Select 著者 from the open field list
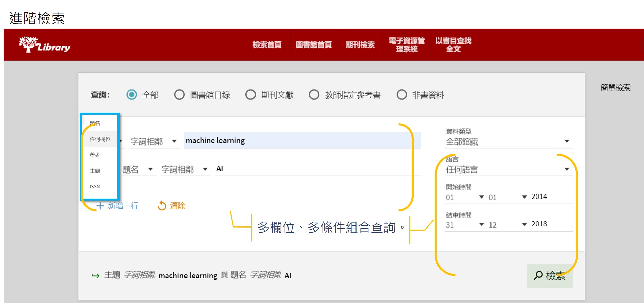This screenshot has height=303, width=644. pos(95,155)
